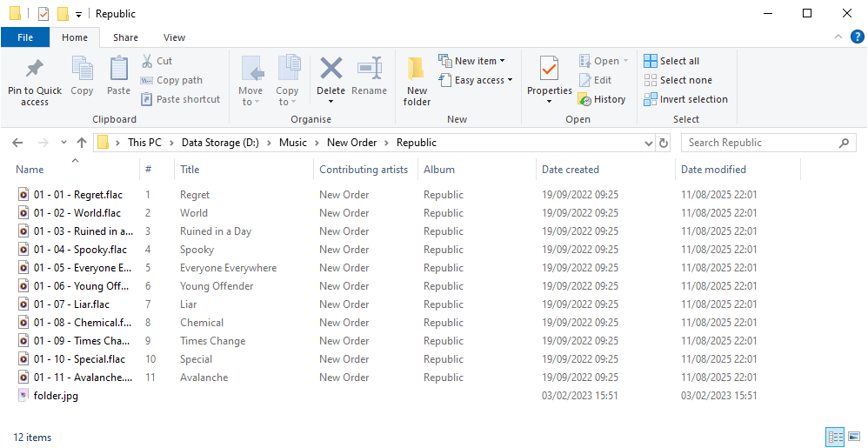Refresh the Republic folder view
This screenshot has width=868, height=448.
tap(664, 143)
